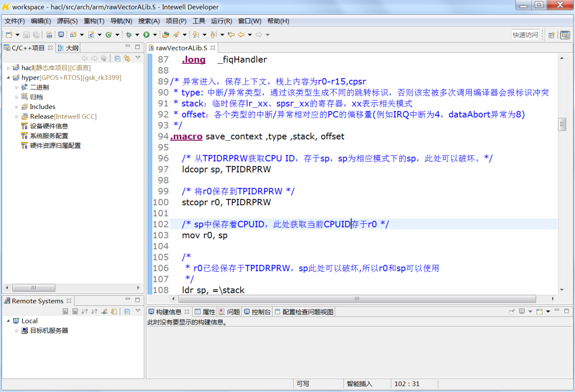
Task: Open the 文件(F) menu
Action: click(x=11, y=21)
